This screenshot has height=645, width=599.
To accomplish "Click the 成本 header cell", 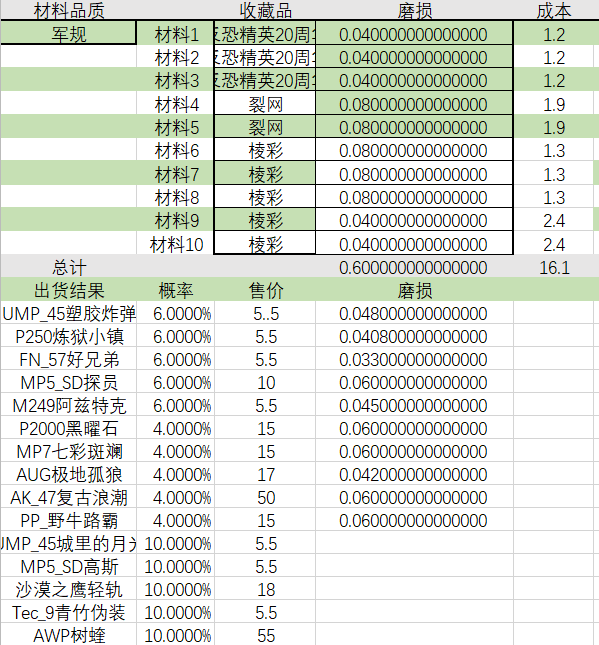I will coord(554,11).
